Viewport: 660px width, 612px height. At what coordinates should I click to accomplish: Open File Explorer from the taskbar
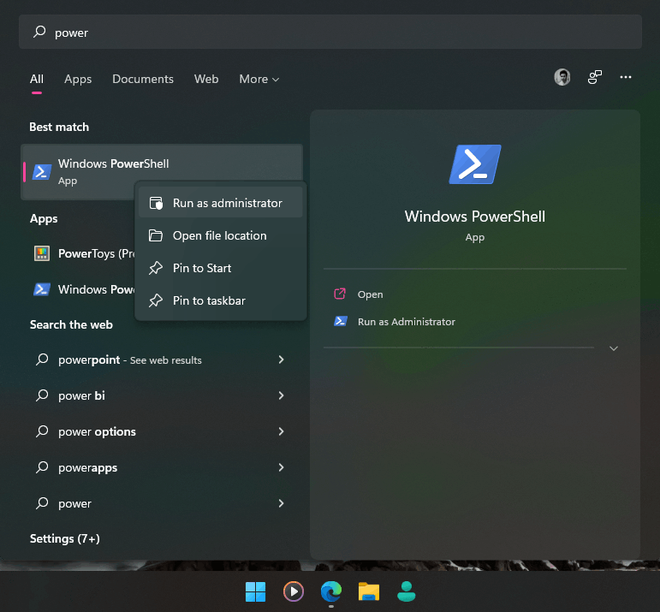pyautogui.click(x=369, y=592)
